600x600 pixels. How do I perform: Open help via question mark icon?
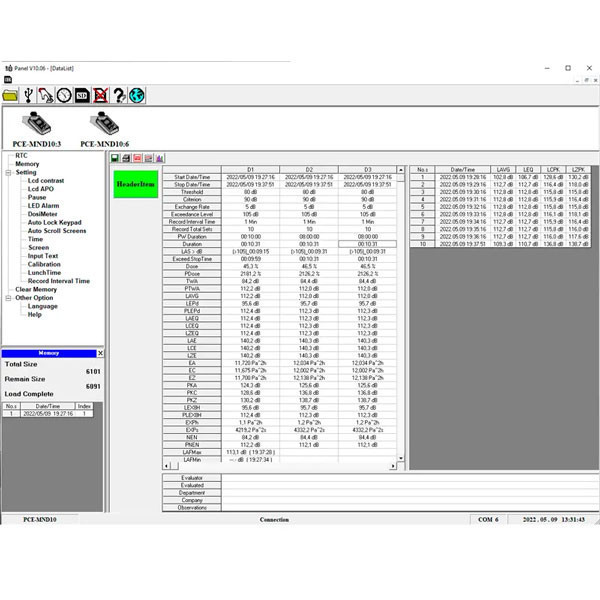[118, 95]
